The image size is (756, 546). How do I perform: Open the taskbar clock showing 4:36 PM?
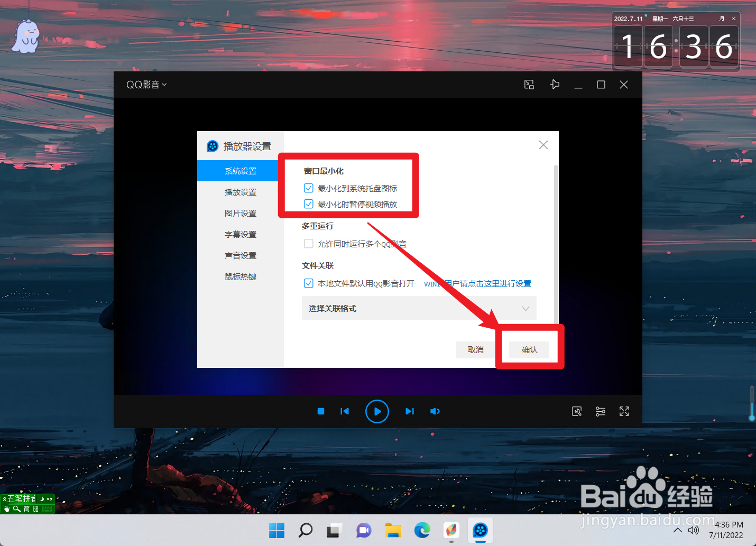726,530
